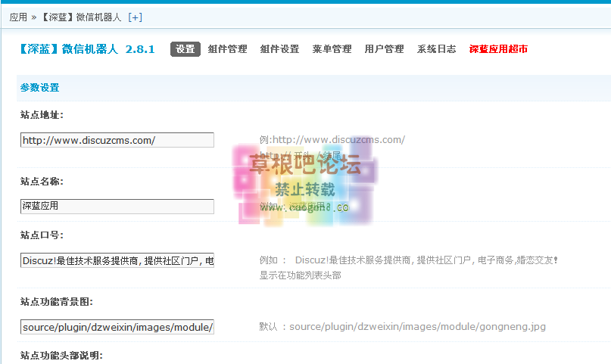Screen dimensions: 611x364
Task: Click example text 例:http://www.discuzcms.com/
Action: 332,140
